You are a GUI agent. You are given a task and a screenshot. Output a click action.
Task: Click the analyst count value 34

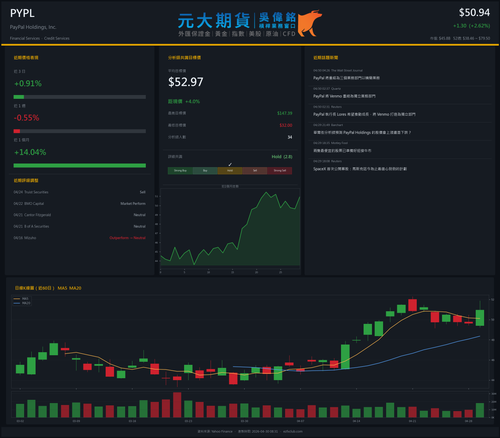[290, 137]
